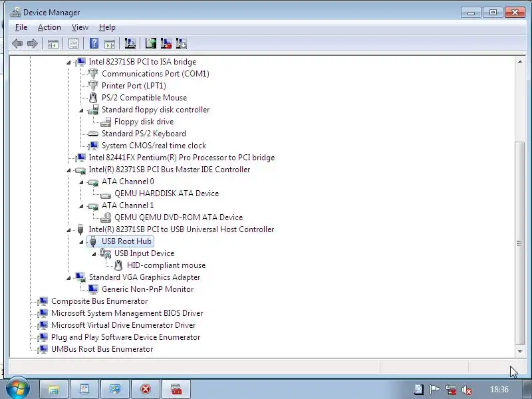532x399 pixels.
Task: Collapse the PCI Bus Master IDE Controller node
Action: pyautogui.click(x=68, y=170)
